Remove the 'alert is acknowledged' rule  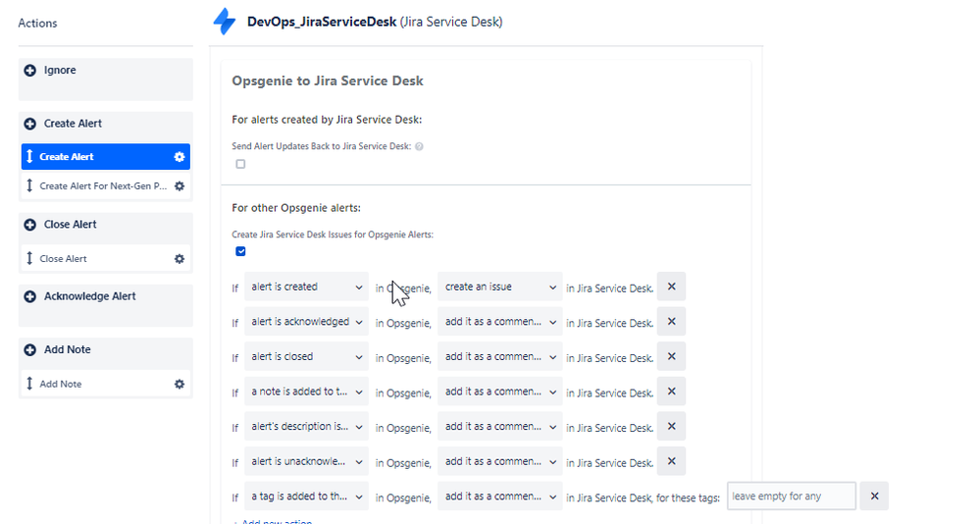pyautogui.click(x=671, y=322)
